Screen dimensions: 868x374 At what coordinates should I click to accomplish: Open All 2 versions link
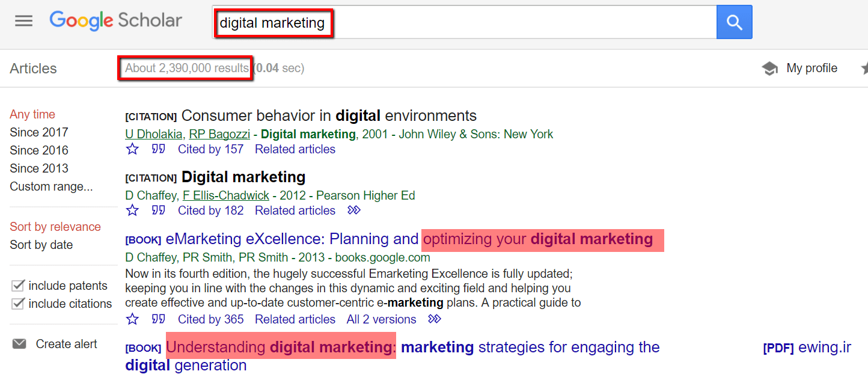382,319
